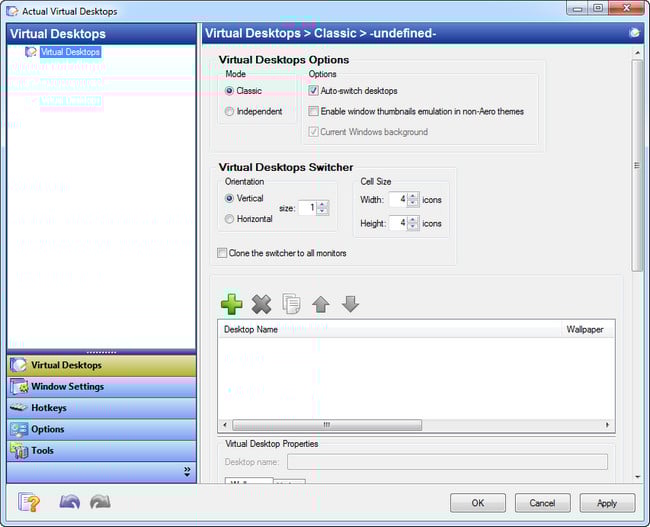Click the green plus add desktop icon
This screenshot has width=650, height=527.
(232, 304)
